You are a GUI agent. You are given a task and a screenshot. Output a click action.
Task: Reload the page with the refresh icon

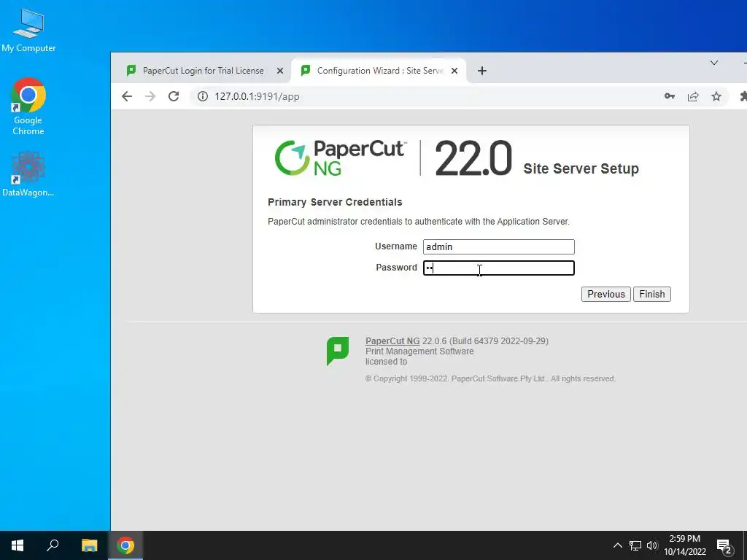coord(174,97)
